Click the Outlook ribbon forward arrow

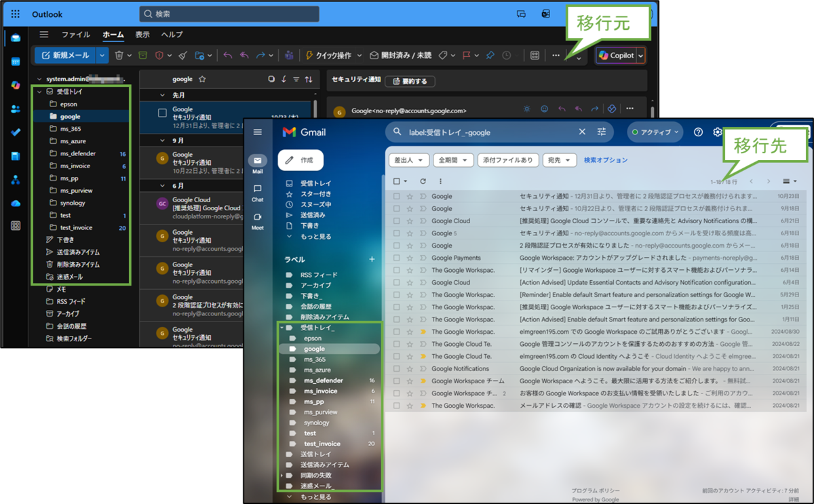[x=260, y=55]
